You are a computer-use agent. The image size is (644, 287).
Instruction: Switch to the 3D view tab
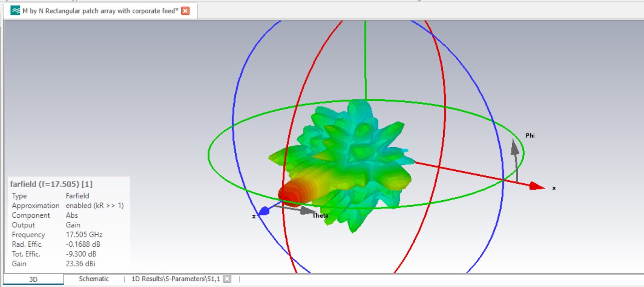33,279
